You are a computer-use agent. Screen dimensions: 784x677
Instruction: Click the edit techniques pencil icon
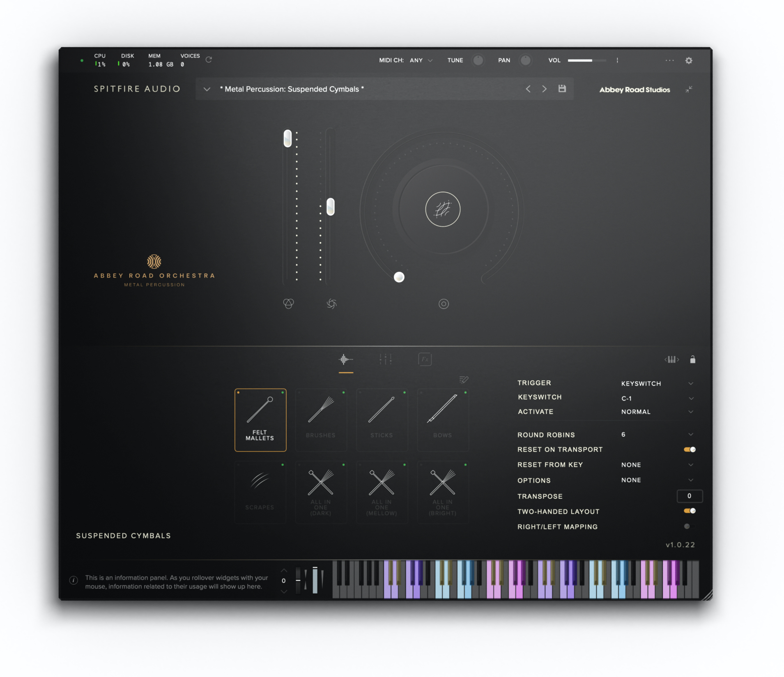[x=464, y=379]
